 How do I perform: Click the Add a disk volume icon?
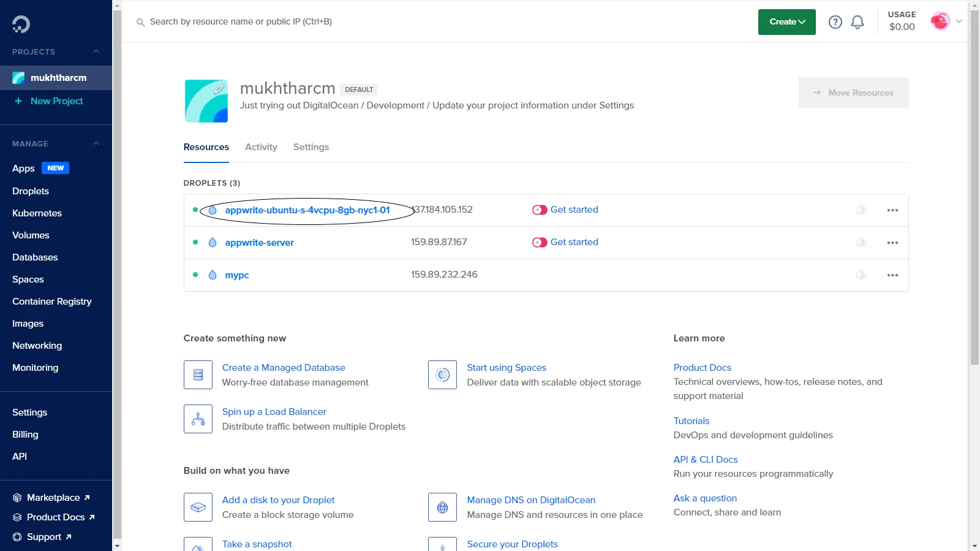click(x=198, y=507)
